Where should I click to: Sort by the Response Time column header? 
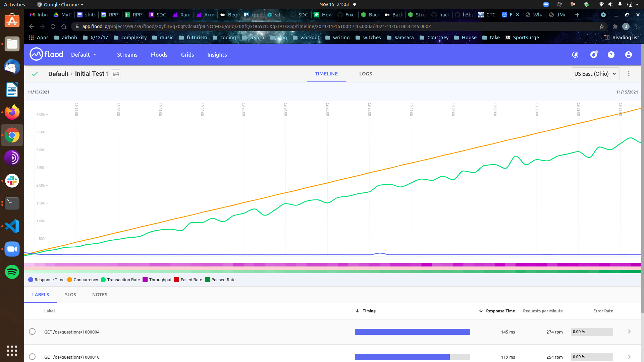[x=496, y=311]
